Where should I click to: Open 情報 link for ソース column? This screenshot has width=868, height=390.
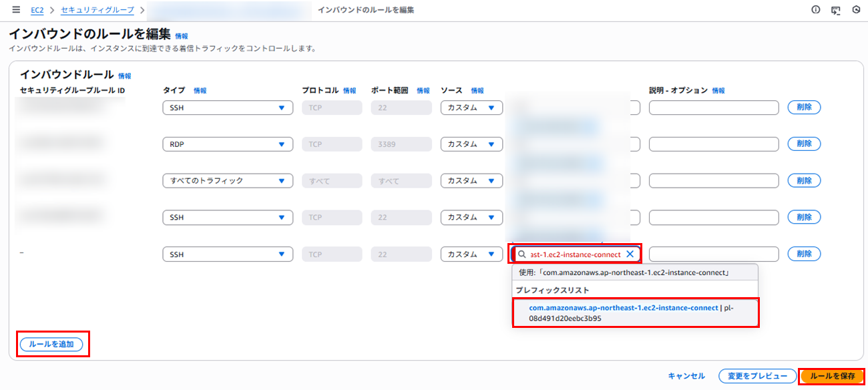(477, 90)
